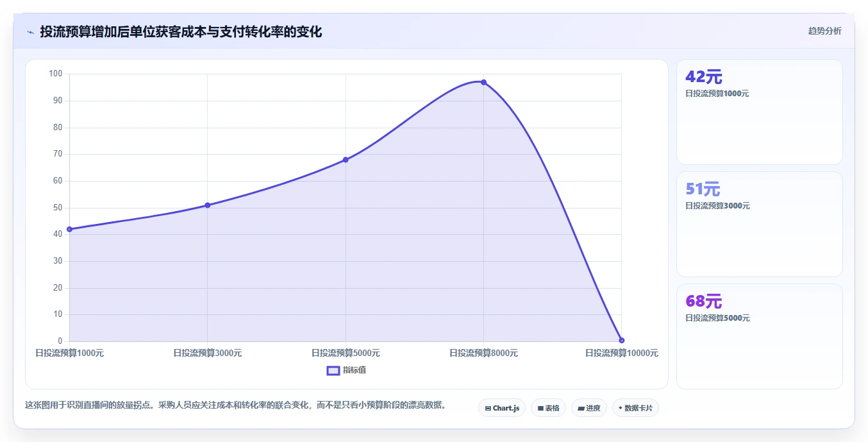
Task: Click the y-axis value 100
Action: coord(56,74)
